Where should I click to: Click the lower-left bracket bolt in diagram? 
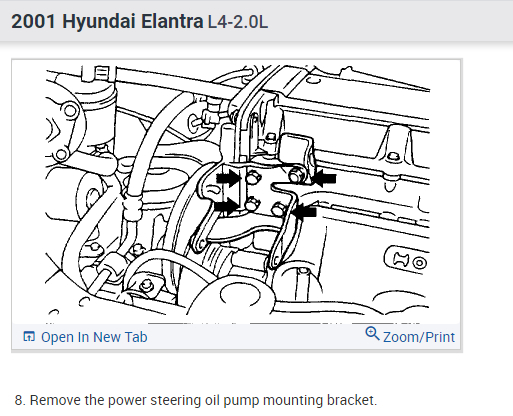252,204
